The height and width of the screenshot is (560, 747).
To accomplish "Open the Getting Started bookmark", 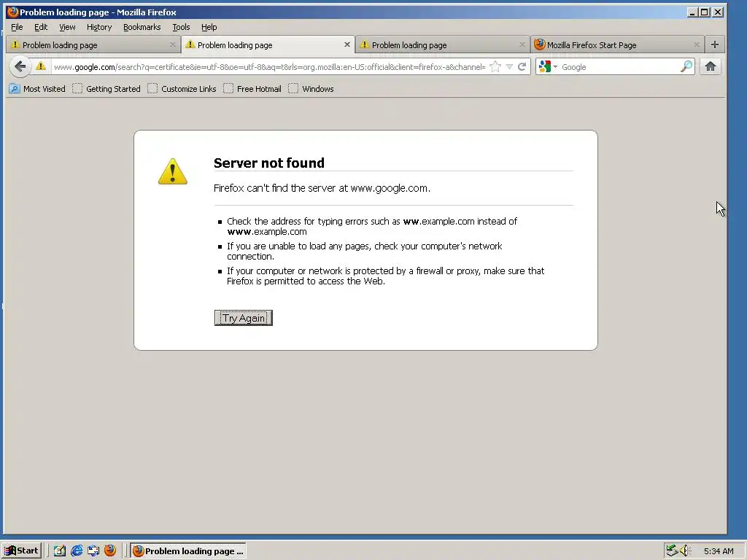I will [x=107, y=88].
